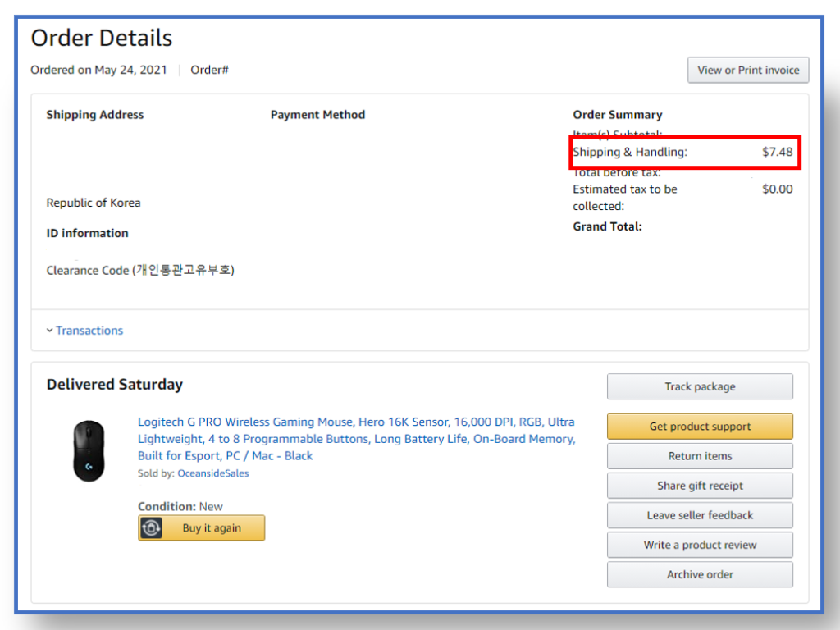Viewport: 840px width, 630px height.
Task: Select Shipping & Handling $7.48 value
Action: click(778, 152)
